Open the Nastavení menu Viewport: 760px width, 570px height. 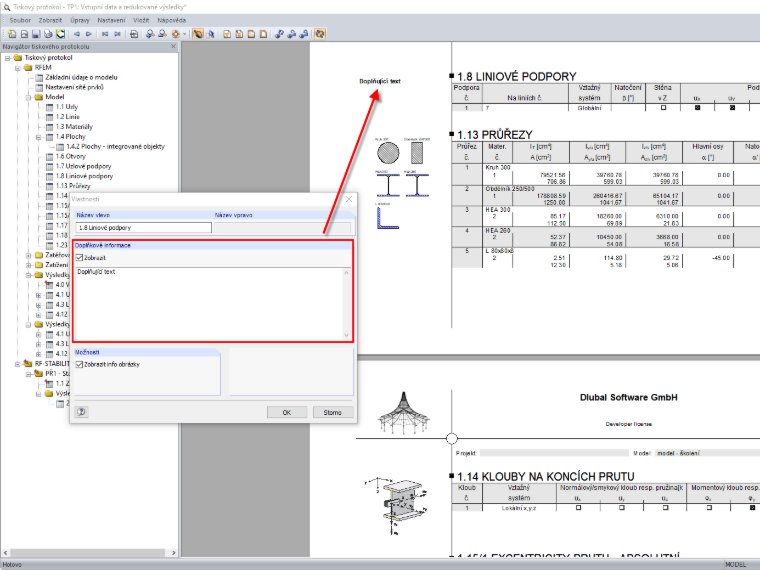click(x=111, y=20)
